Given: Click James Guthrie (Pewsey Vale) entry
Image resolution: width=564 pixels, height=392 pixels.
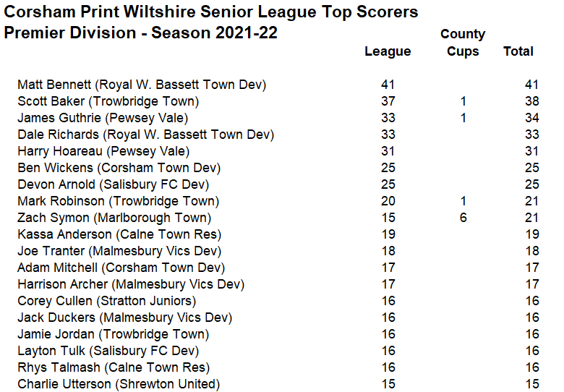Looking at the screenshot, I should point(103,118).
